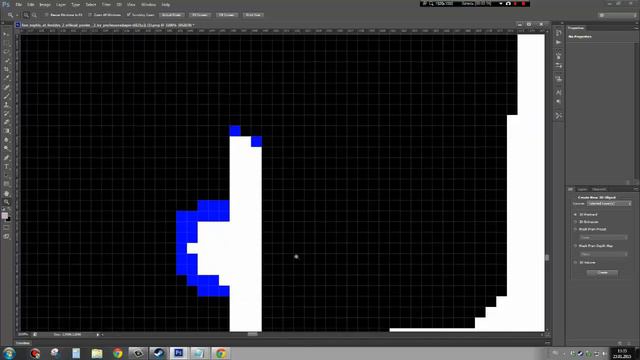
Task: Open the status bar info arrow
Action: 98,335
